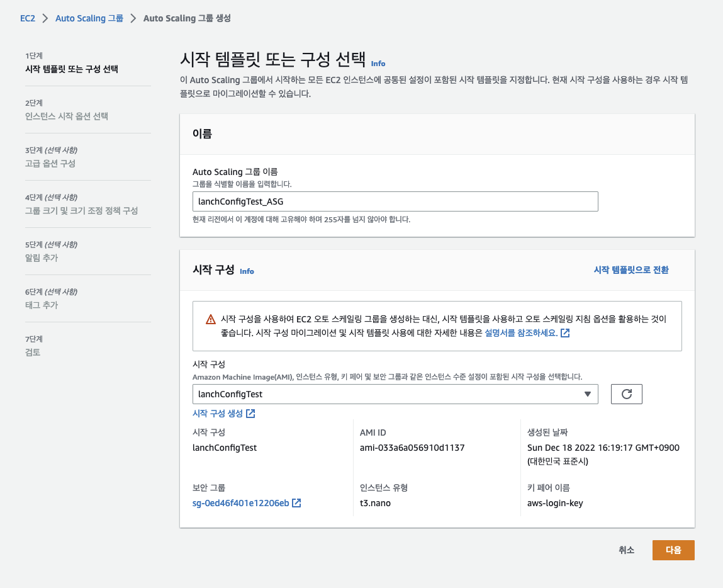Click key pair name aws-login-key
This screenshot has height=588, width=723.
click(555, 503)
